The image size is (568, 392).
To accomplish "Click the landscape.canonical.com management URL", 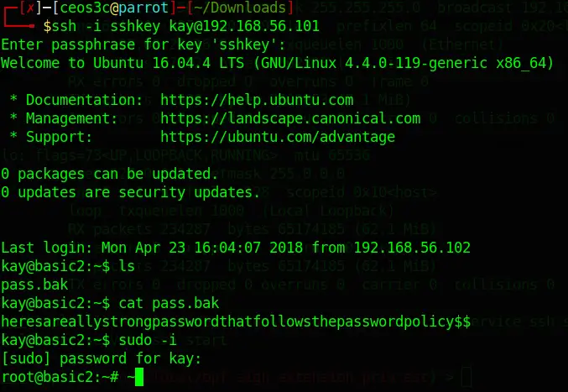I will [x=290, y=118].
